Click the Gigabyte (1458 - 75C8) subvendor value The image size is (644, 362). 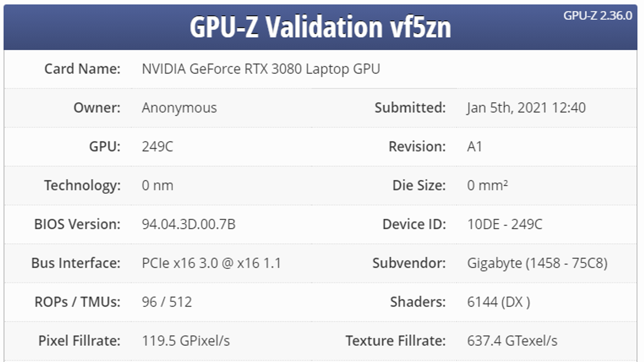point(537,263)
